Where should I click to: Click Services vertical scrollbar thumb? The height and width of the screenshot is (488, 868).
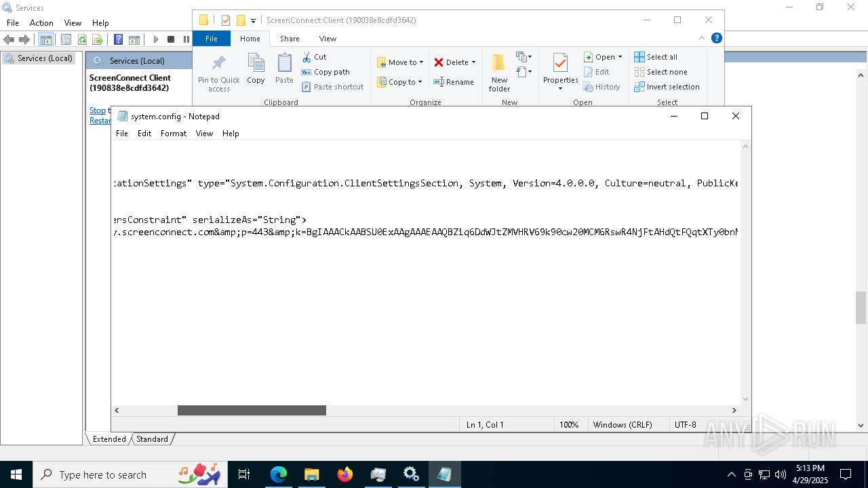[x=861, y=308]
